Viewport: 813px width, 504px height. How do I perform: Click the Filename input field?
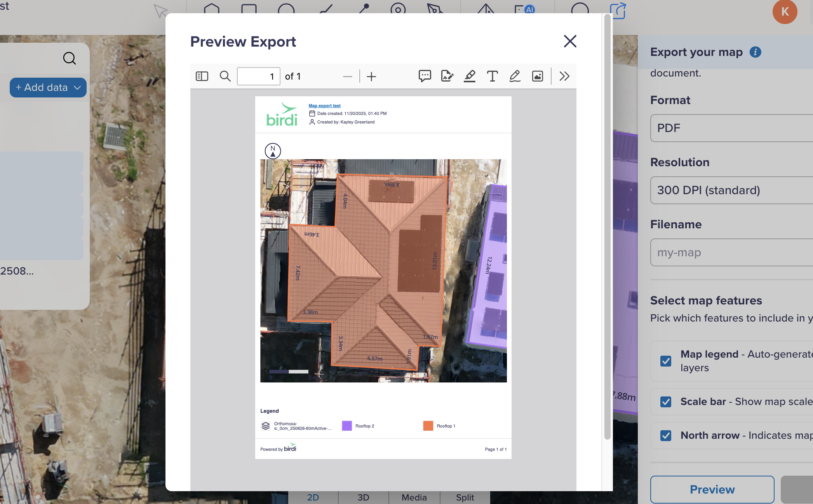pos(730,252)
